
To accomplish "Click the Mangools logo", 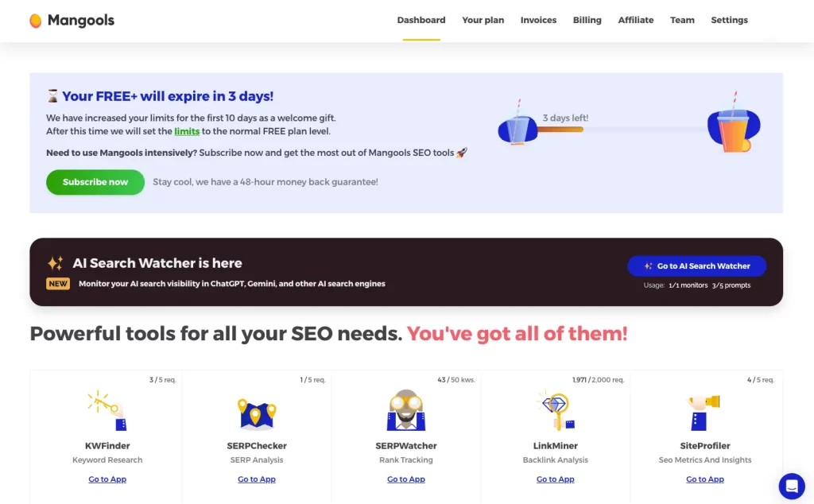I will pos(72,21).
